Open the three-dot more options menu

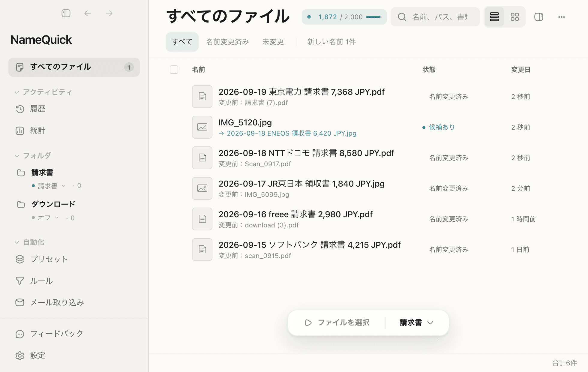pyautogui.click(x=562, y=17)
